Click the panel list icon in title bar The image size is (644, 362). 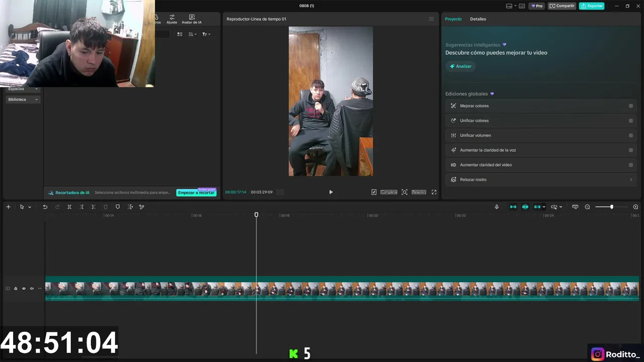[x=522, y=6]
